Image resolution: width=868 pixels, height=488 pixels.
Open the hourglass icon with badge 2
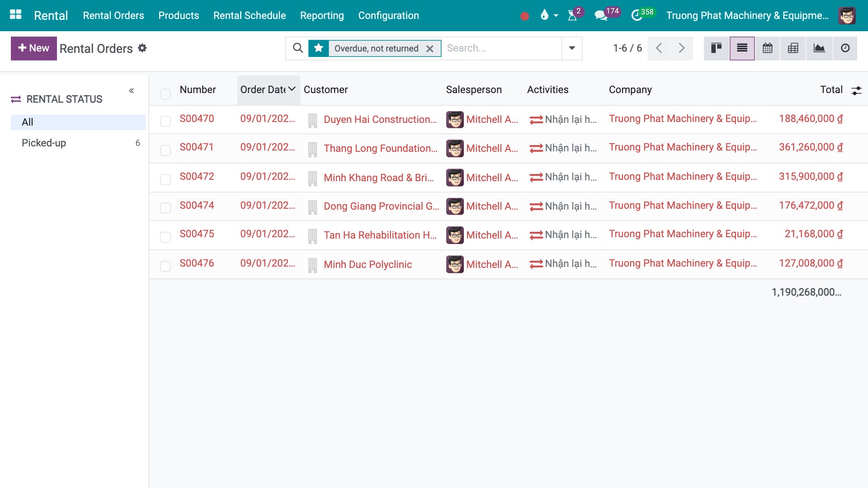pos(572,16)
